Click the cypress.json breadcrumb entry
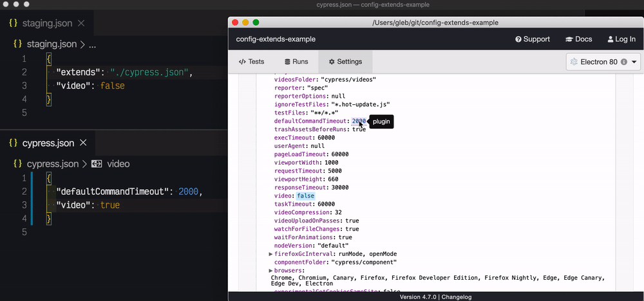Screen dimensions: 644x301 click(53, 164)
